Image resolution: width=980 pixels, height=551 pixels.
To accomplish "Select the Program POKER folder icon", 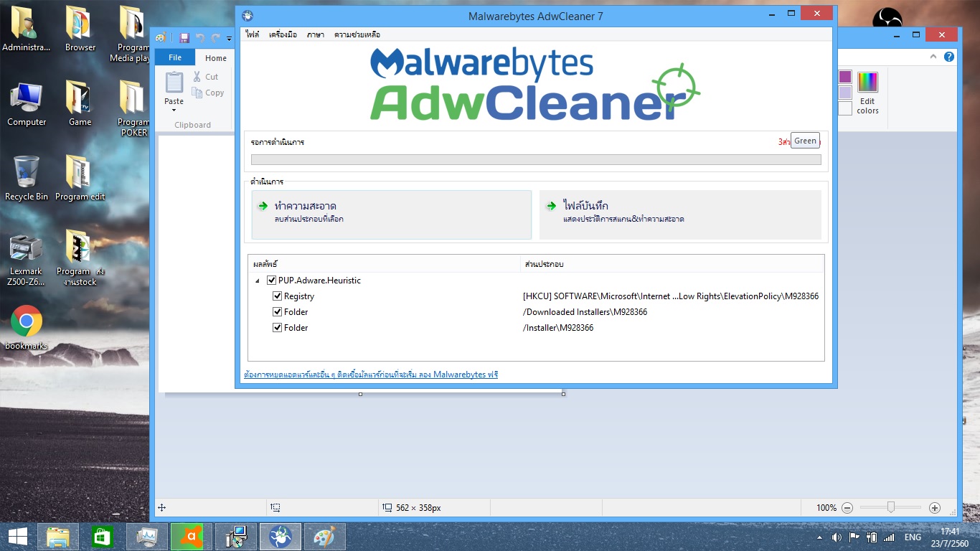I will tap(133, 98).
